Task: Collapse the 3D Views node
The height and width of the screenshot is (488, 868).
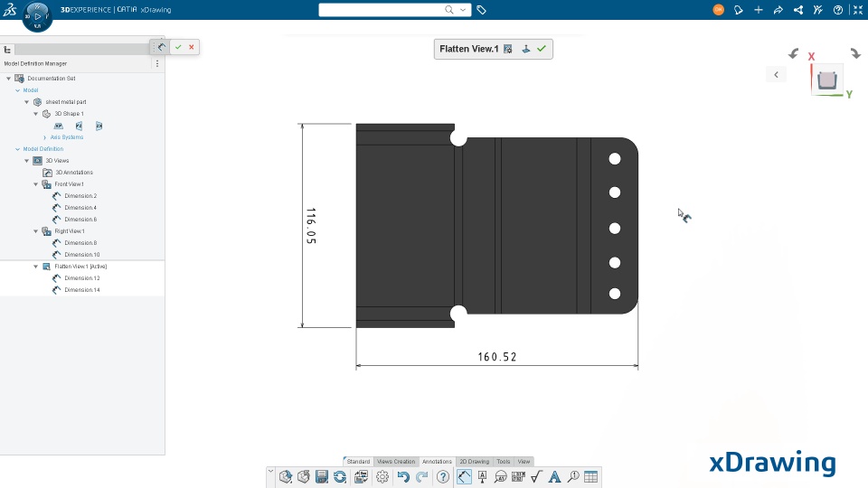Action: pyautogui.click(x=26, y=161)
